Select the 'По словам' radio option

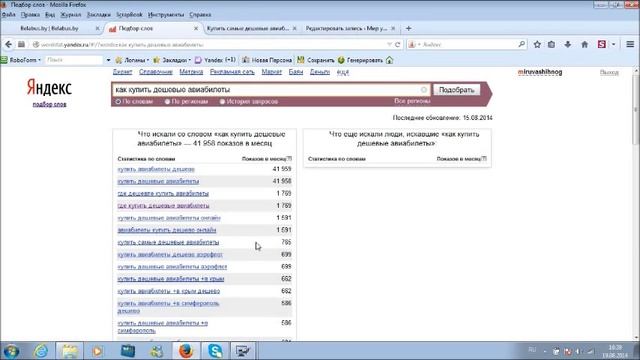coord(118,102)
